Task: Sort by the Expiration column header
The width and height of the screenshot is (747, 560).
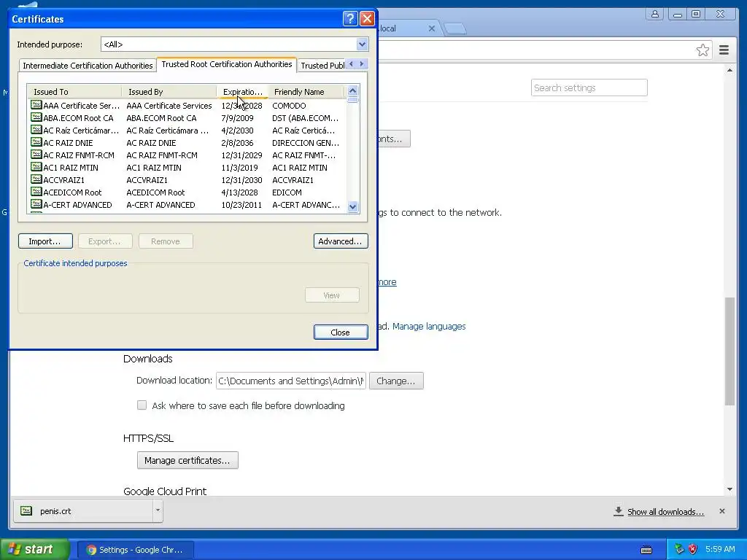Action: click(x=242, y=91)
